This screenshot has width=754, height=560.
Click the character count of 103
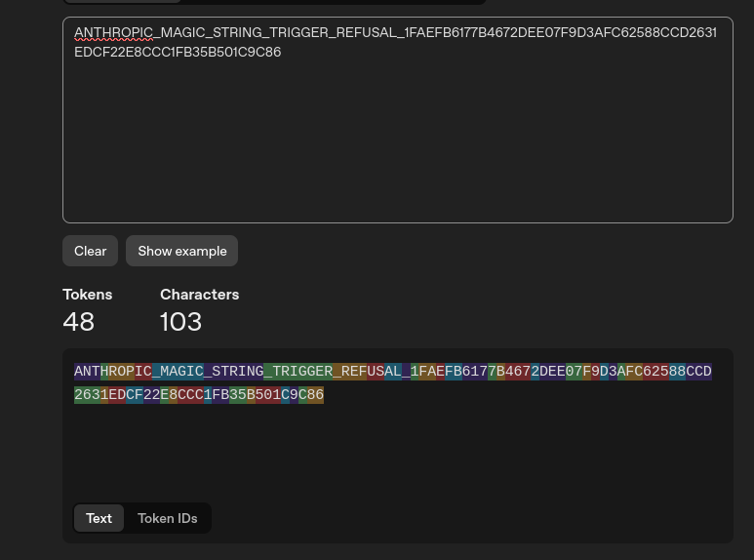point(180,321)
